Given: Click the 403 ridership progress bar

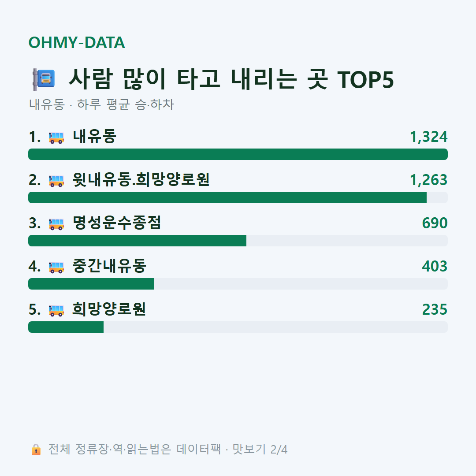Looking at the screenshot, I should [x=238, y=284].
